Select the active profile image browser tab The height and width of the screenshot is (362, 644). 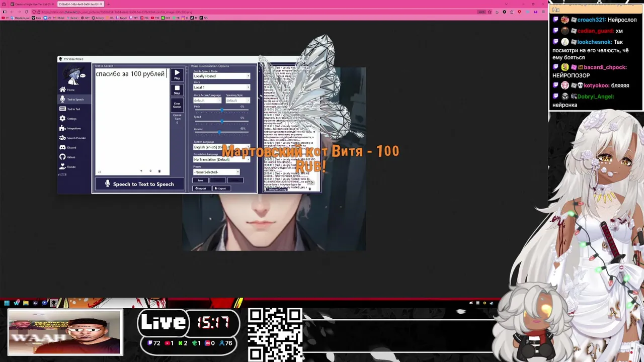(x=80, y=4)
